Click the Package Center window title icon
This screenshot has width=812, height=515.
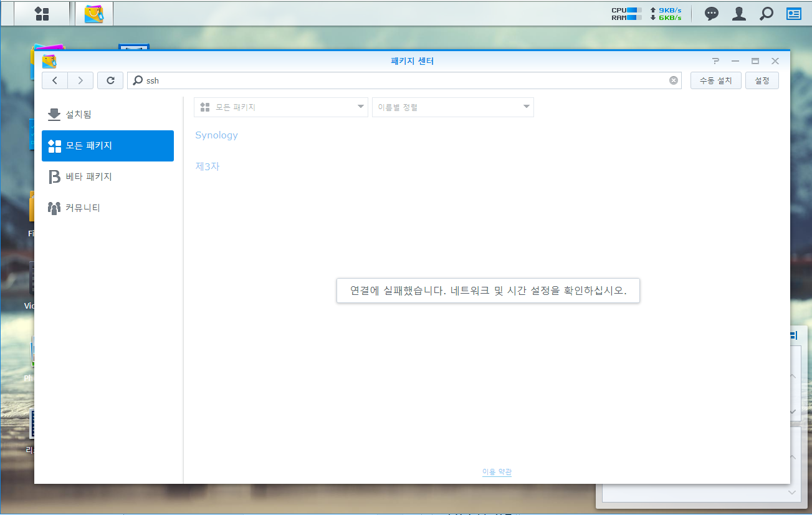pos(49,61)
